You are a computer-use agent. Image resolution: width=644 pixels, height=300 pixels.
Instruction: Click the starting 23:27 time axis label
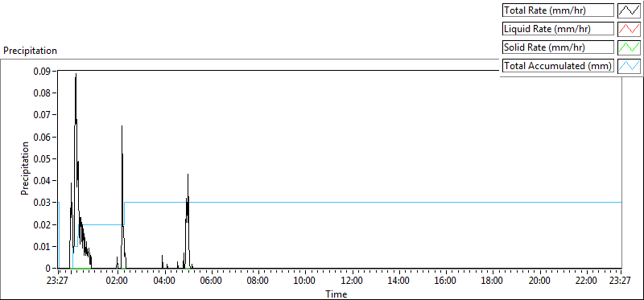point(58,282)
